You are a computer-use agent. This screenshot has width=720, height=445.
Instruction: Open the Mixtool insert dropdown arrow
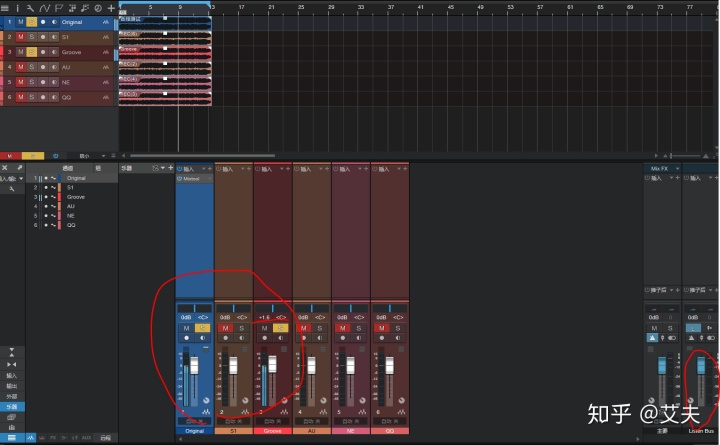pyautogui.click(x=209, y=179)
